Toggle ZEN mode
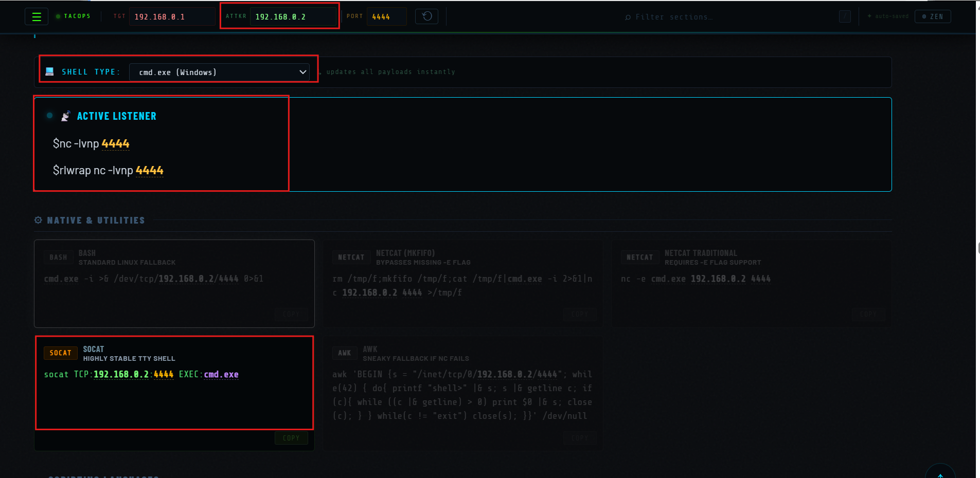 tap(933, 16)
